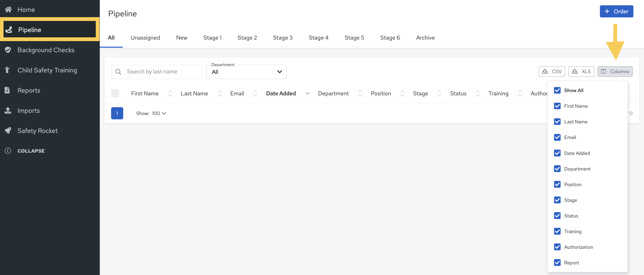This screenshot has width=644, height=275.
Task: Sort by Stage using its arrows
Action: (440, 94)
